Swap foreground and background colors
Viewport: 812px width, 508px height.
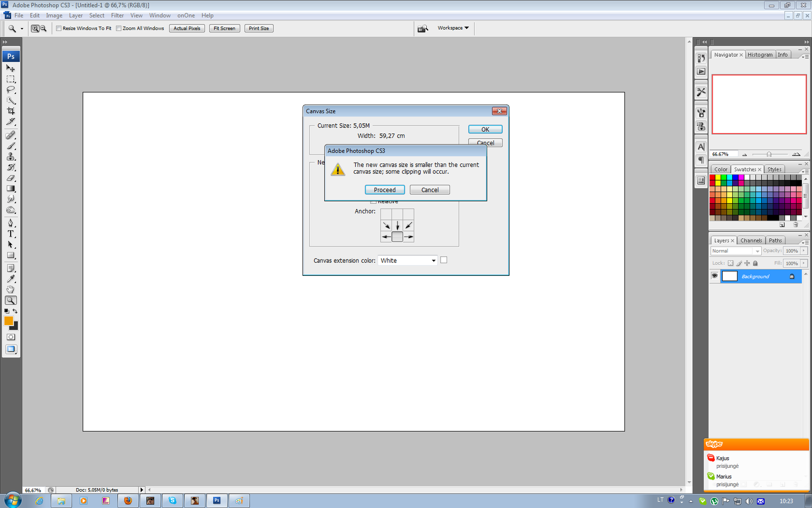click(x=15, y=311)
